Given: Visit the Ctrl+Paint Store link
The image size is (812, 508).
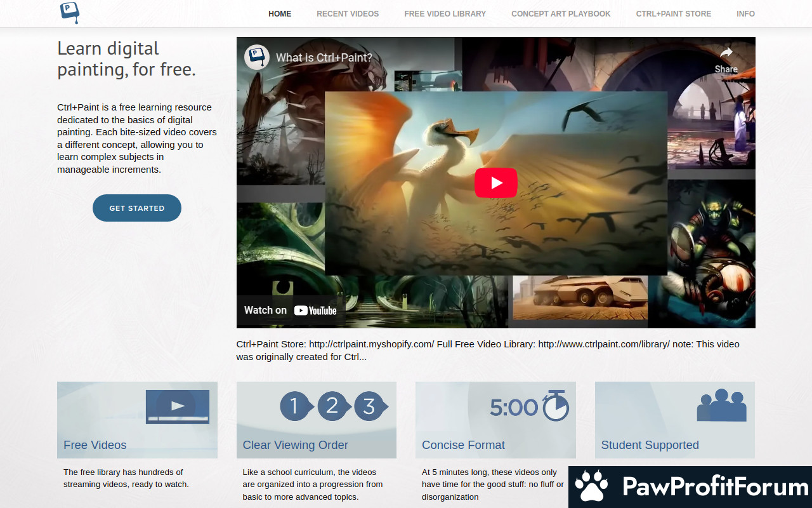Looking at the screenshot, I should (x=673, y=13).
